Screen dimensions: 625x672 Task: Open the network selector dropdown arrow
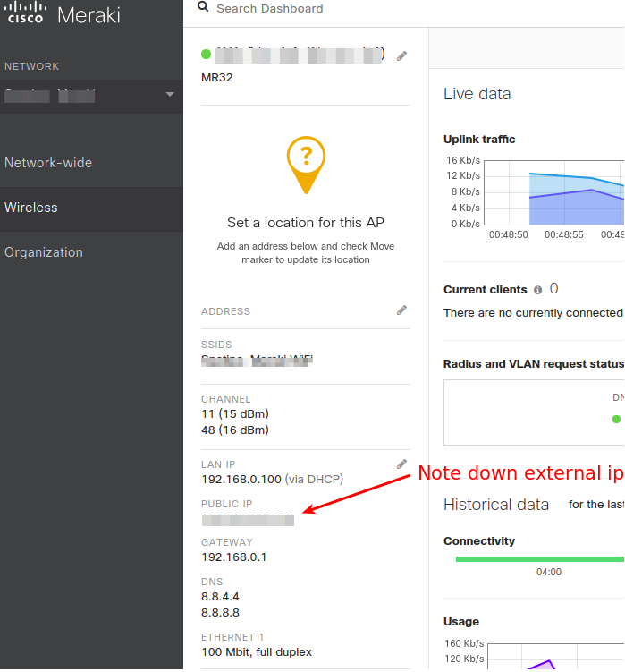170,94
